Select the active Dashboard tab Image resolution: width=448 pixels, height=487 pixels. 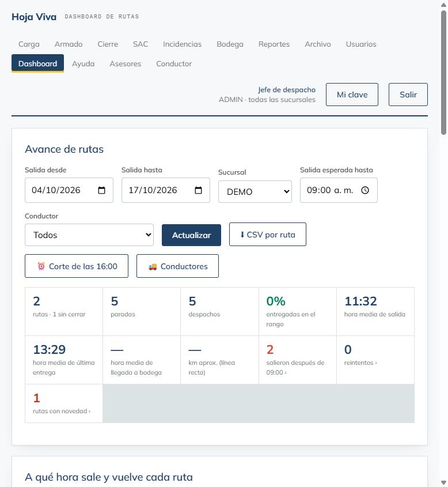tap(37, 63)
